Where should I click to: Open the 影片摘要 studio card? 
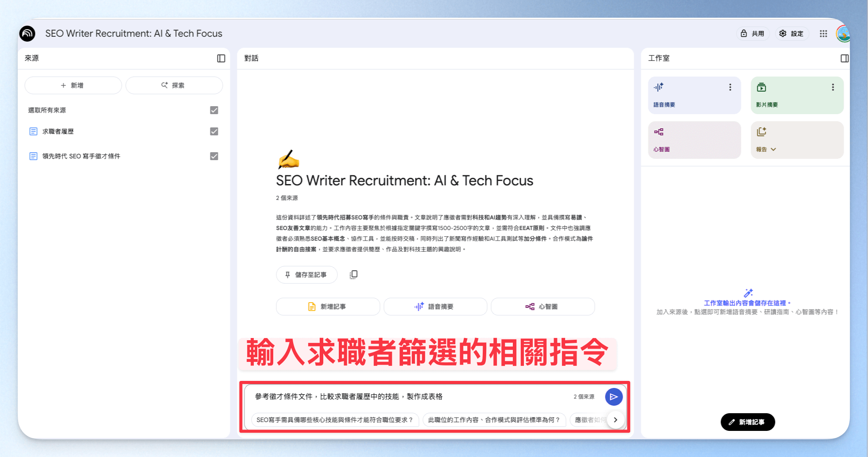coord(797,95)
